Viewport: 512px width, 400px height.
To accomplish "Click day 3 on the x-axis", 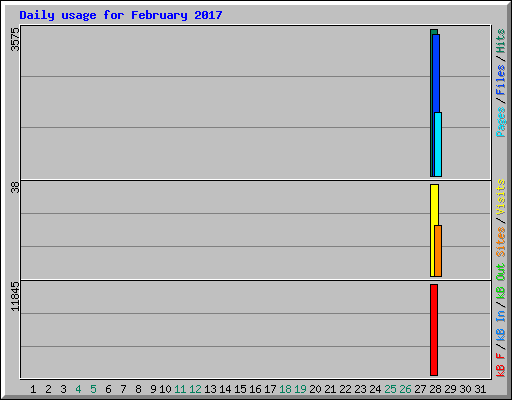I will pyautogui.click(x=63, y=389).
